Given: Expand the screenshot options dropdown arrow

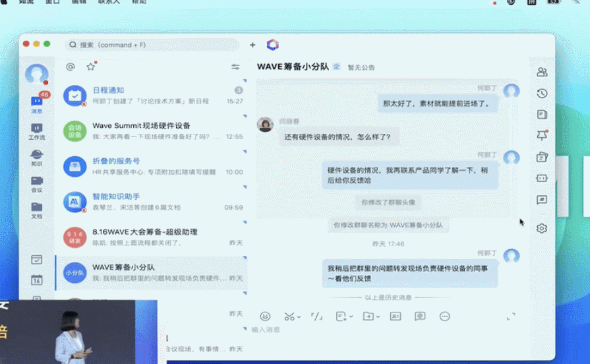Looking at the screenshot, I should point(299,317).
